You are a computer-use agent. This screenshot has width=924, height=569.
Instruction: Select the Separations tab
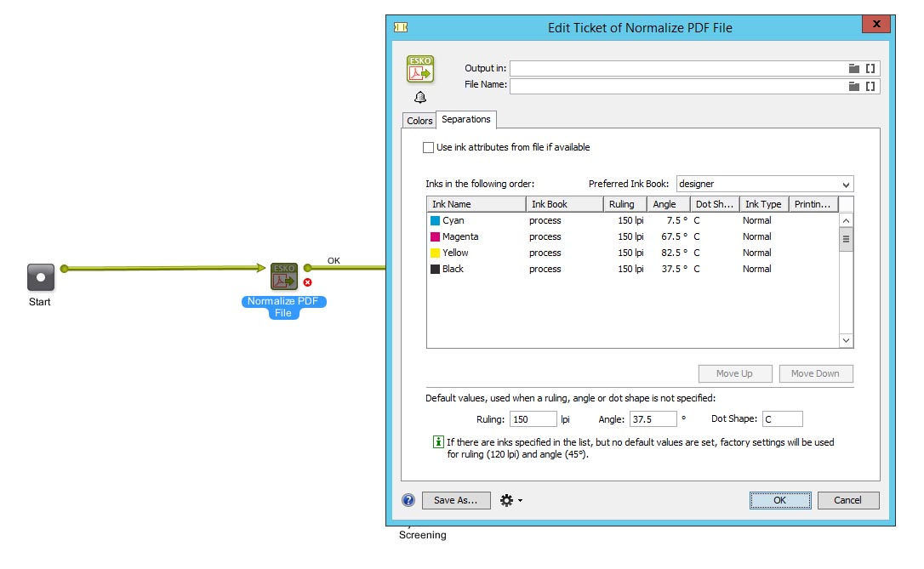466,119
